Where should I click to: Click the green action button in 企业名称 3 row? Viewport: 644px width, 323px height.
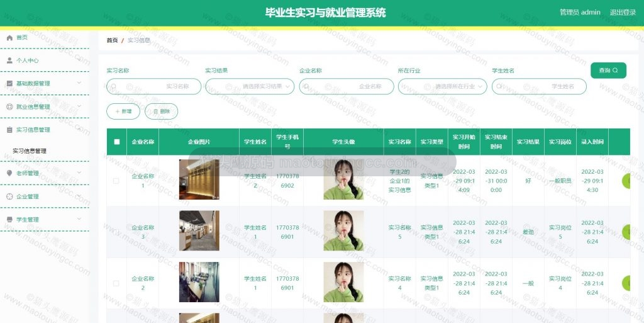click(626, 232)
